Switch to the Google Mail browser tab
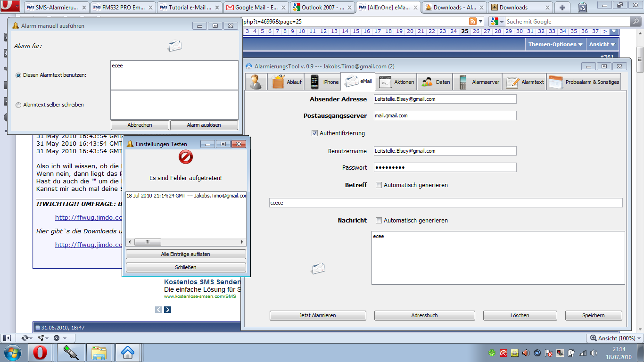 [256, 7]
